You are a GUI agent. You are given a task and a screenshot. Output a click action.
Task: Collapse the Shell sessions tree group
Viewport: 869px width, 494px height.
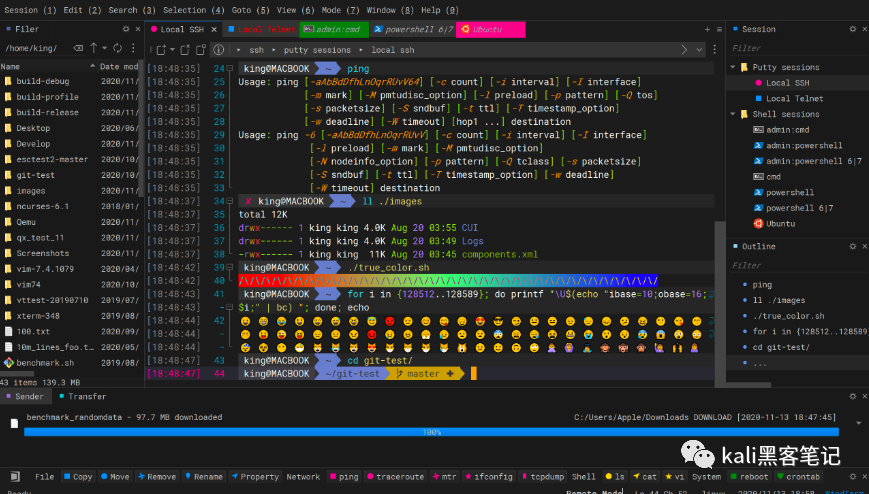click(x=733, y=114)
